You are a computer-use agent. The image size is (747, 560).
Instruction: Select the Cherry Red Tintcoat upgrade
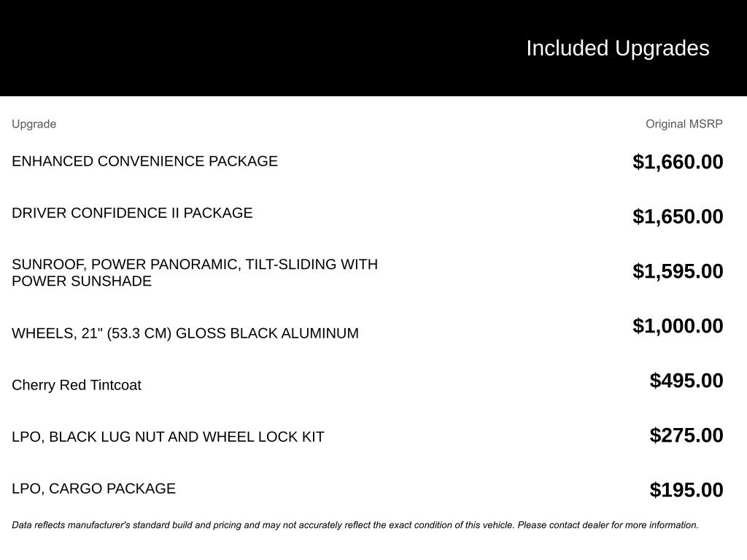(77, 385)
